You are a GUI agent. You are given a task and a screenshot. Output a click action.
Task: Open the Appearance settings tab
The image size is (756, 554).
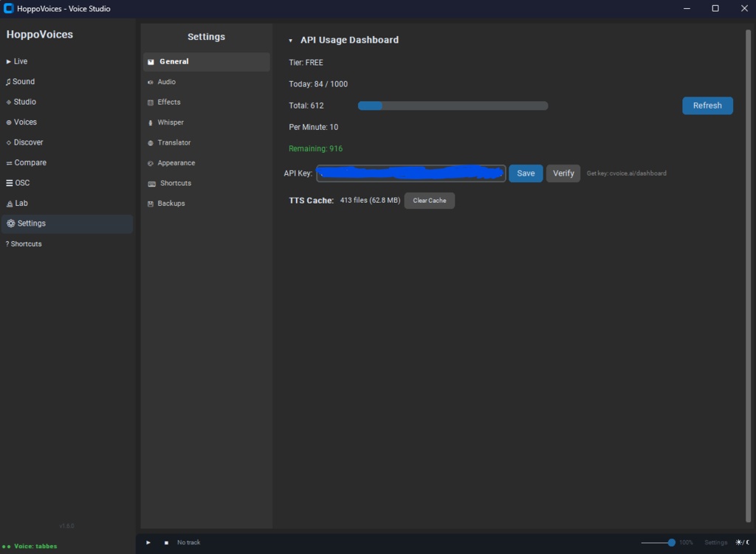pyautogui.click(x=207, y=163)
